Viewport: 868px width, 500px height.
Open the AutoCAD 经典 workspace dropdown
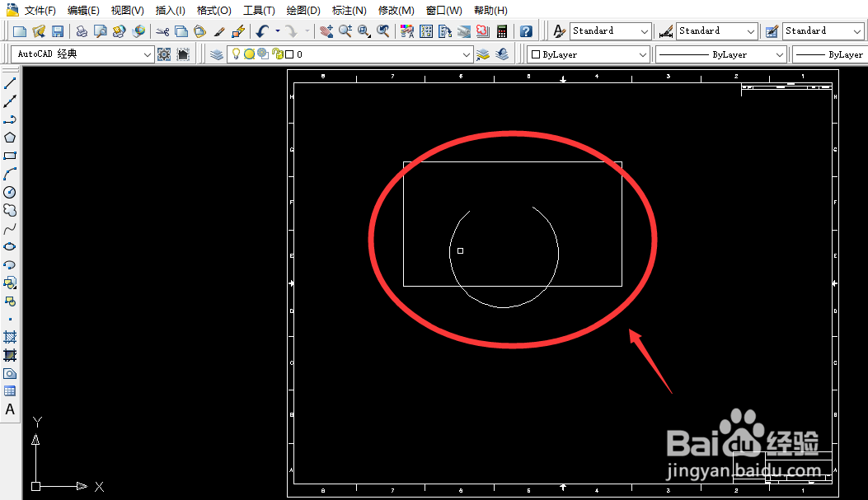(148, 54)
